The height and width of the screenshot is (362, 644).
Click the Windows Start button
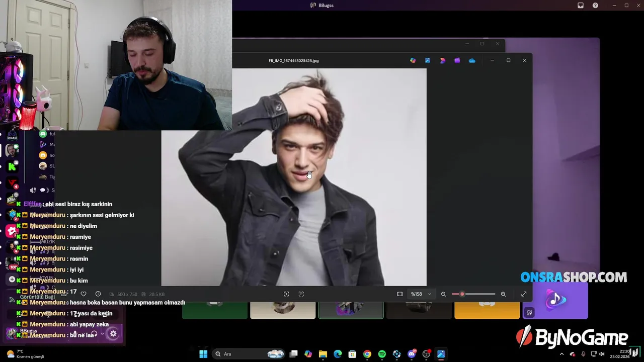click(x=203, y=354)
